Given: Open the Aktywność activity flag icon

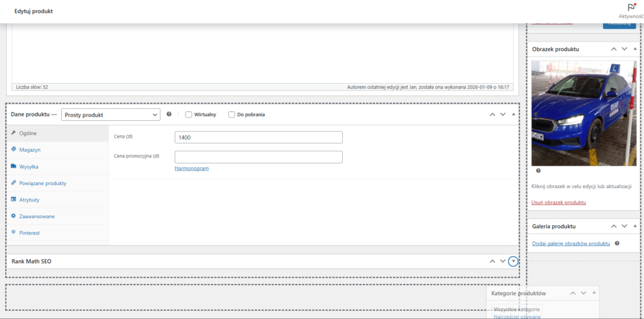Looking at the screenshot, I should (x=631, y=8).
